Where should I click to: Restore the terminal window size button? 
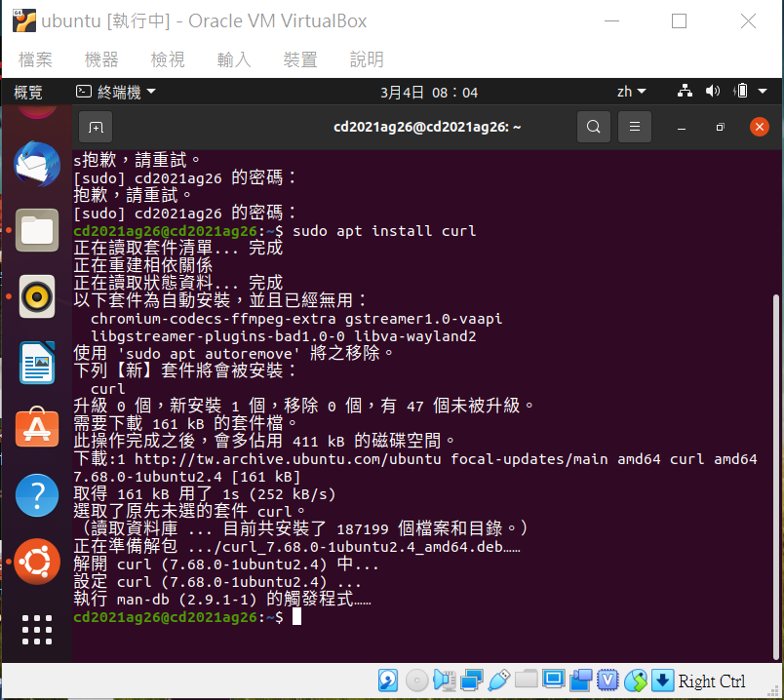point(720,127)
